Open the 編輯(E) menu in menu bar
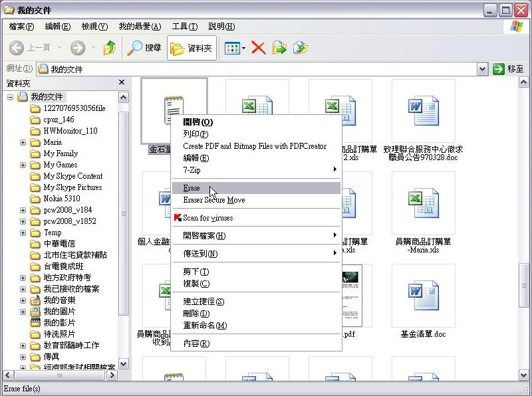Viewport: 532px width, 396px height. [57, 27]
